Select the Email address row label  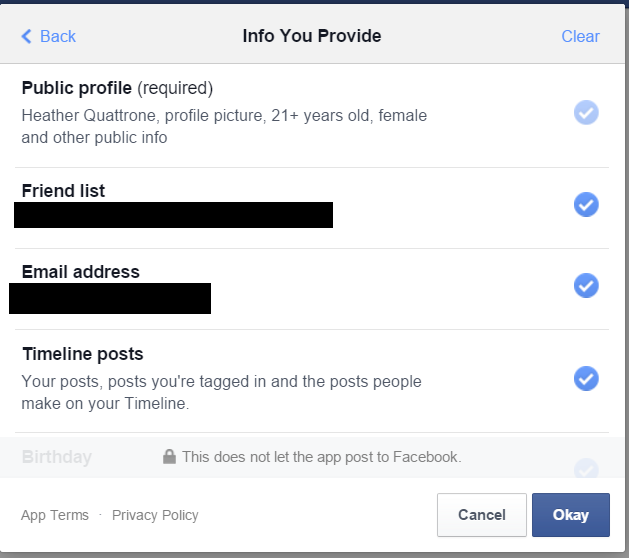pos(81,272)
